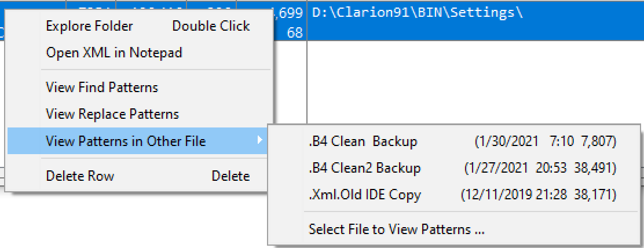Pick the .B4 Clean2 Backup file
644x248 pixels.
point(365,168)
